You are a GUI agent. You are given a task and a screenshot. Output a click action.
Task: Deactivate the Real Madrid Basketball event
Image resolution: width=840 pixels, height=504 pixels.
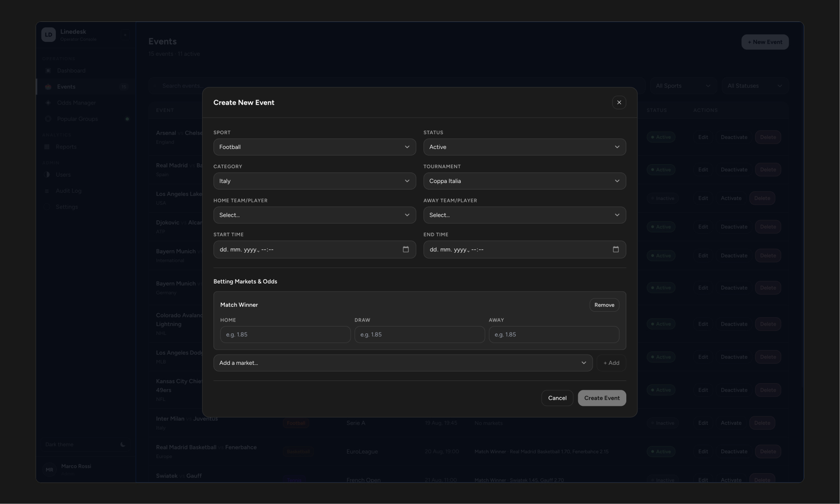(734, 451)
